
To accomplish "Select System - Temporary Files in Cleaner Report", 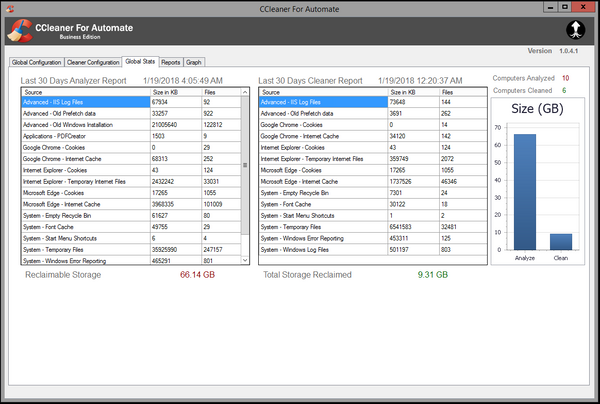I will [x=373, y=227].
